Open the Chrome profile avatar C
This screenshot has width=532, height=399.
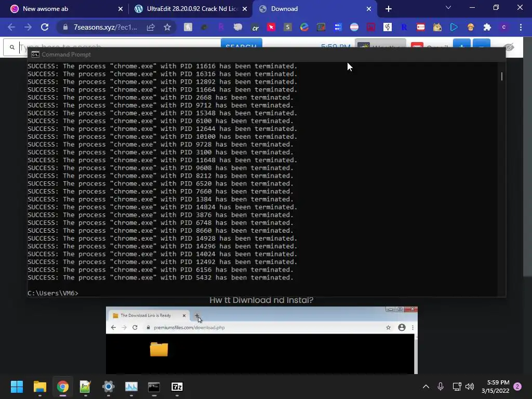tap(504, 27)
